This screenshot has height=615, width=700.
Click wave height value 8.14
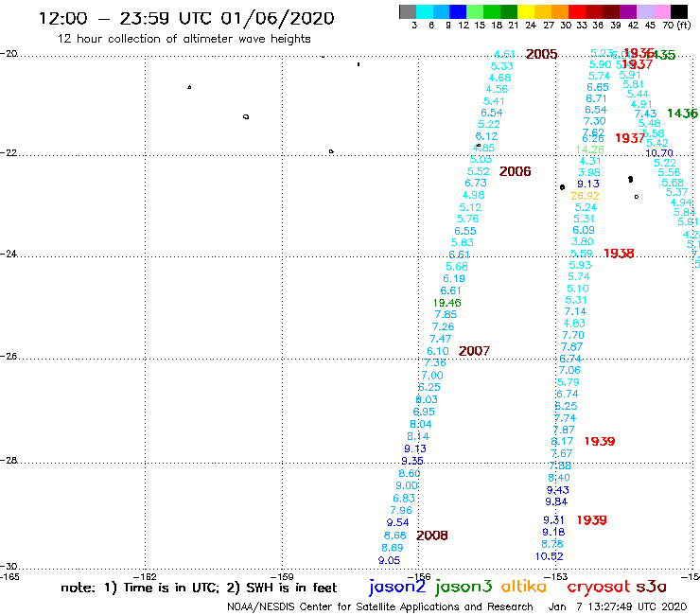click(x=418, y=436)
